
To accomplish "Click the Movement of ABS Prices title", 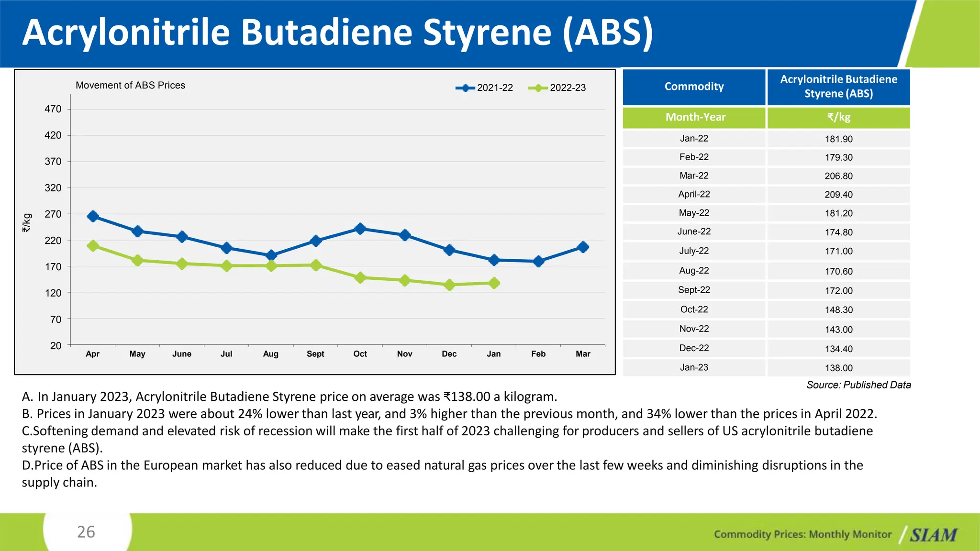I will point(130,85).
